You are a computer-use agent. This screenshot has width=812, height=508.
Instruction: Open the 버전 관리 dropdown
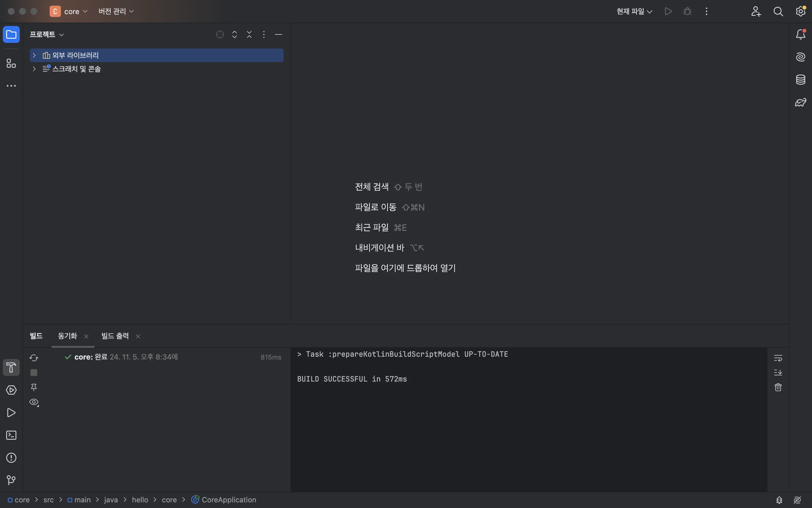tap(116, 11)
